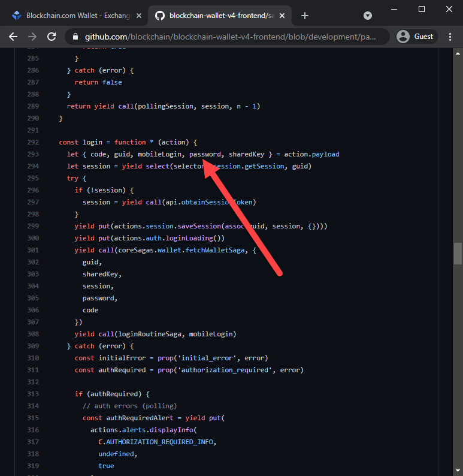Open Chrome's three-dot menu
Screen dimensions: 463x476
(449, 37)
